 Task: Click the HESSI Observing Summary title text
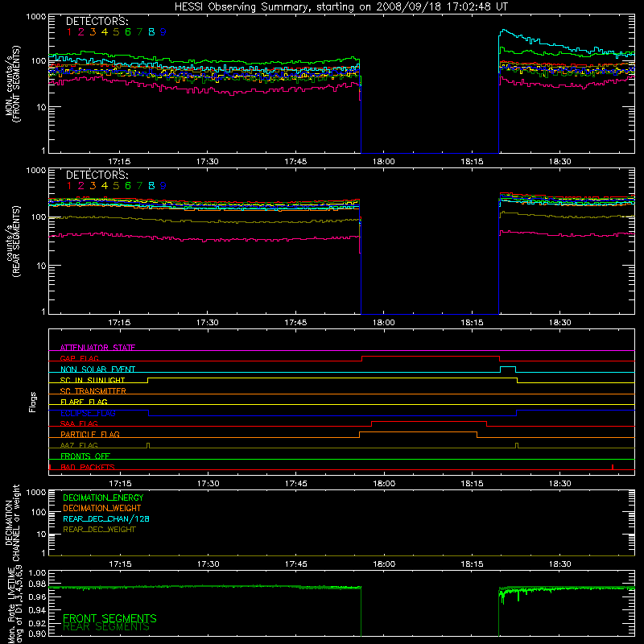[x=341, y=7]
